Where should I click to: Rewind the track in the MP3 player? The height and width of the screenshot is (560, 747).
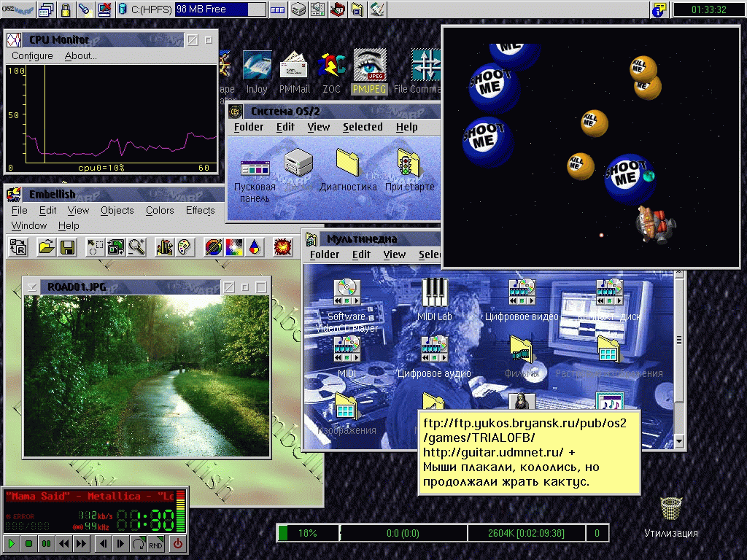64,543
